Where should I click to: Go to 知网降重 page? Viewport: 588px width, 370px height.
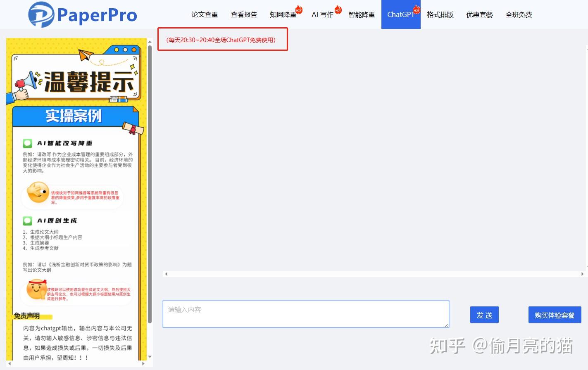pyautogui.click(x=283, y=14)
